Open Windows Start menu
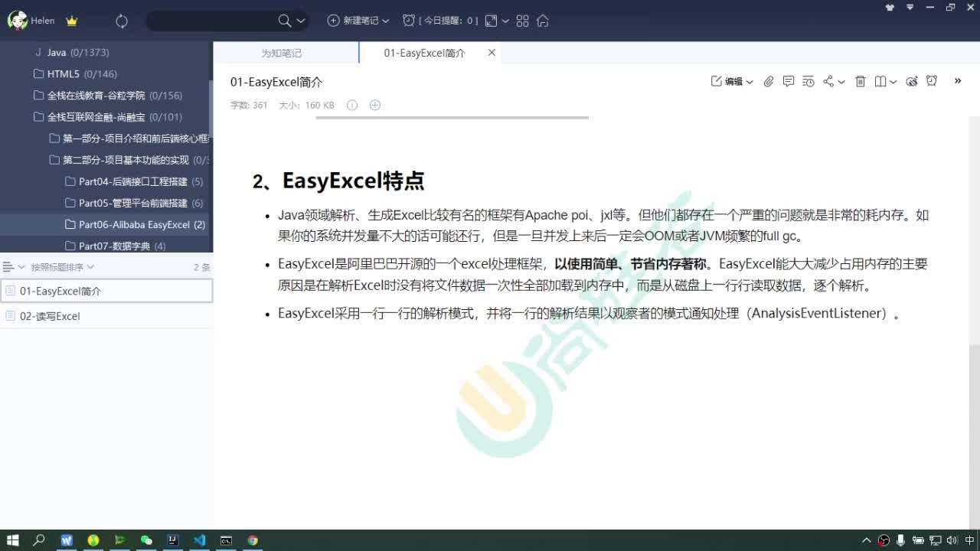This screenshot has height=551, width=980. pos(13,540)
